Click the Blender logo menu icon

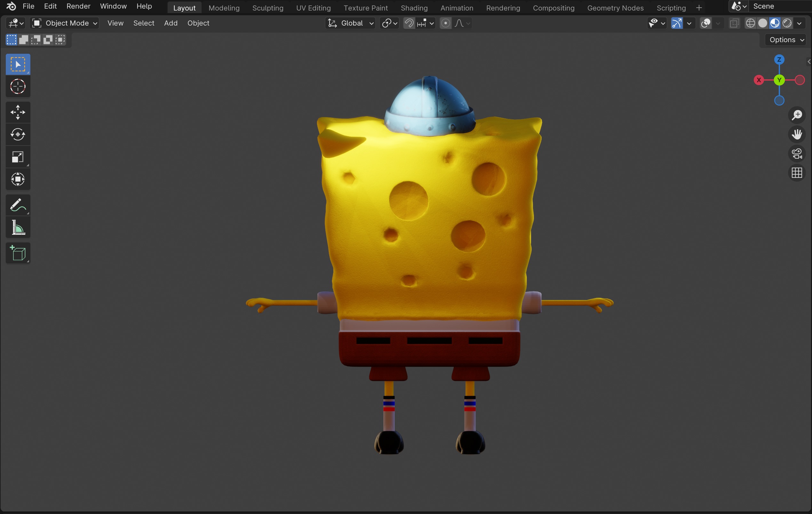(11, 6)
